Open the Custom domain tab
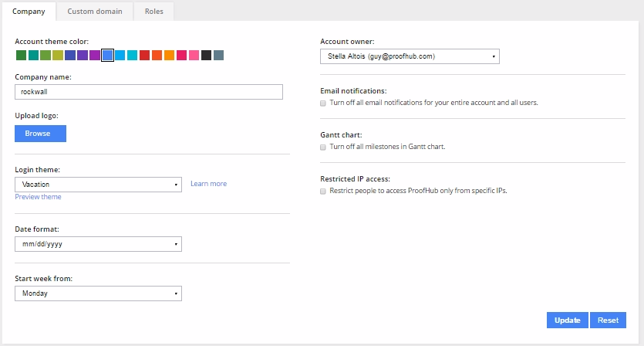644x346 pixels. pos(95,11)
